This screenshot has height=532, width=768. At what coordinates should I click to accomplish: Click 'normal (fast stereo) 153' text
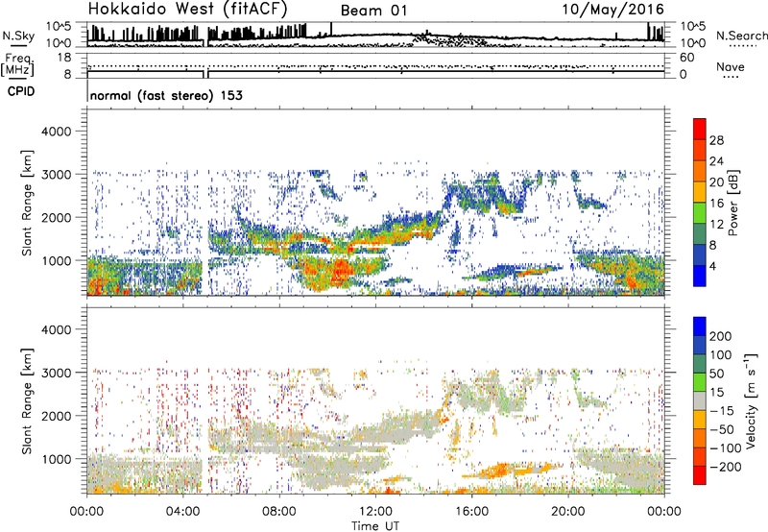tap(166, 95)
